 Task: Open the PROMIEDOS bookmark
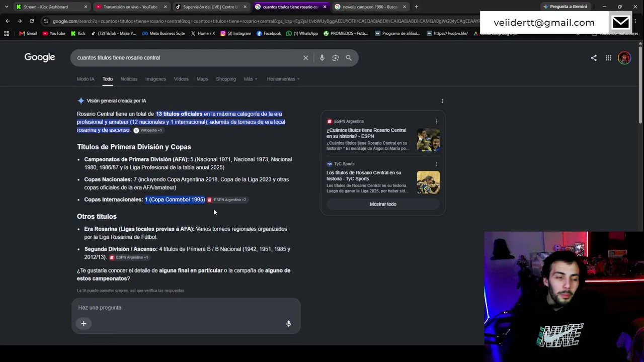point(346,34)
